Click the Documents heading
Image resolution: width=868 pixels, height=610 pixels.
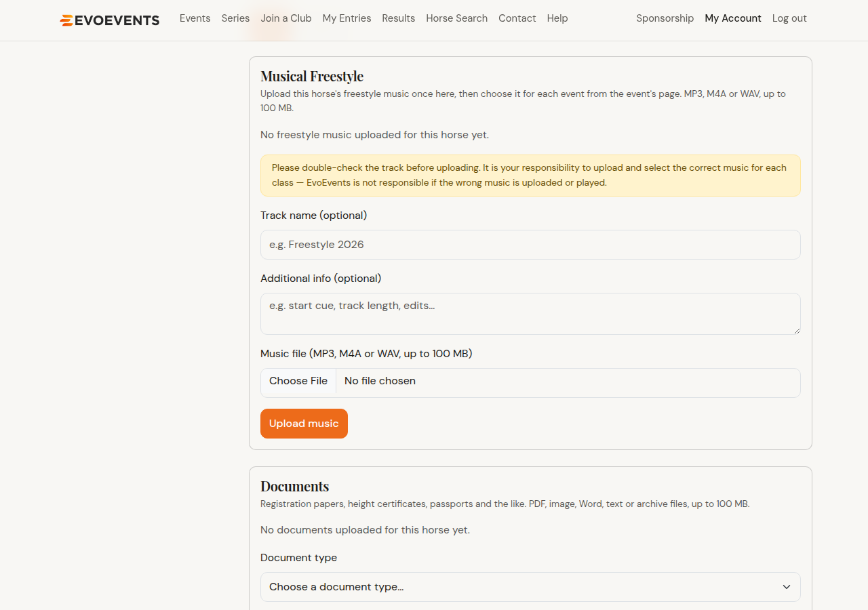[294, 486]
